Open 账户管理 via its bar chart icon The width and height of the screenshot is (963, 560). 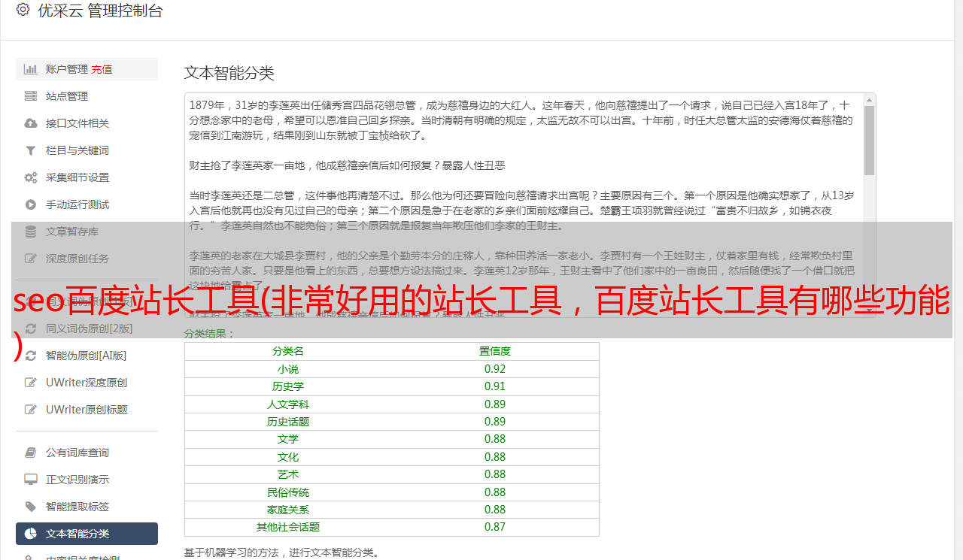click(x=31, y=69)
